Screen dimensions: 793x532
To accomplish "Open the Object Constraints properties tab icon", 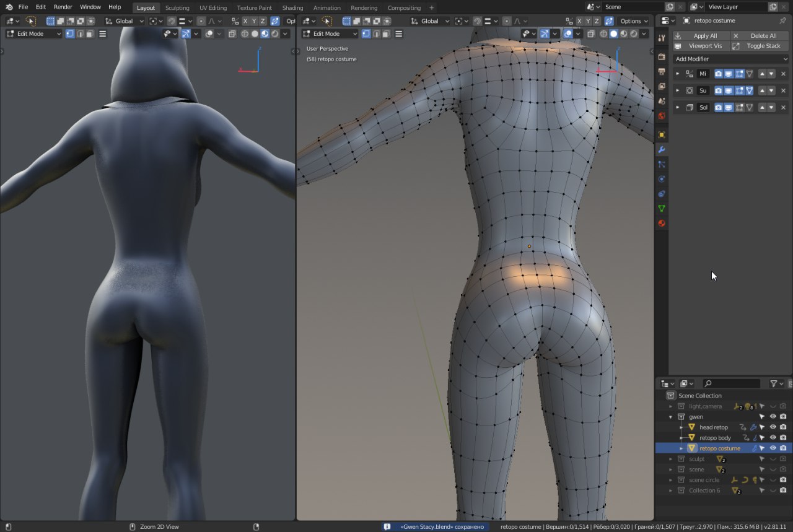I will click(x=662, y=194).
